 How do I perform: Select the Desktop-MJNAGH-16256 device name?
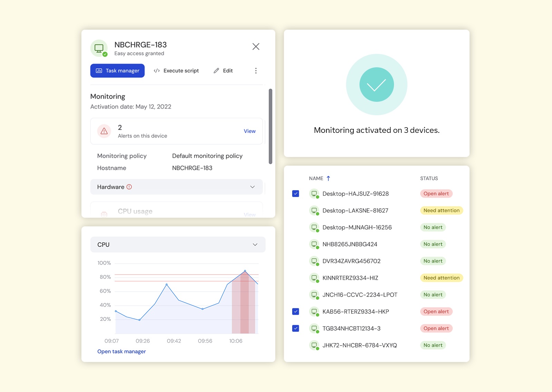coord(357,227)
